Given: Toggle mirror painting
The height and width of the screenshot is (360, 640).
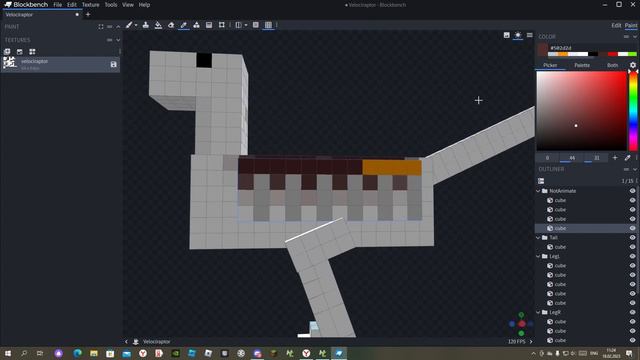Looking at the screenshot, I should click(x=238, y=25).
